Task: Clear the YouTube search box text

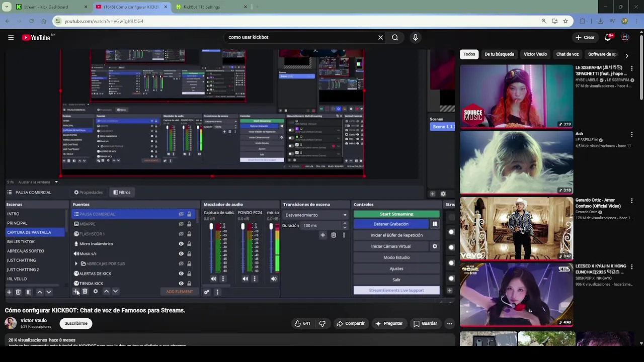Action: 380,37
